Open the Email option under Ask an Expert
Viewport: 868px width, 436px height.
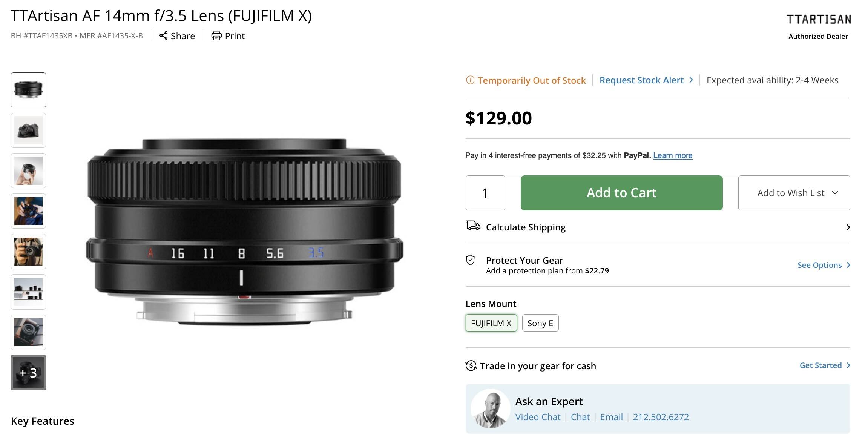pyautogui.click(x=612, y=417)
